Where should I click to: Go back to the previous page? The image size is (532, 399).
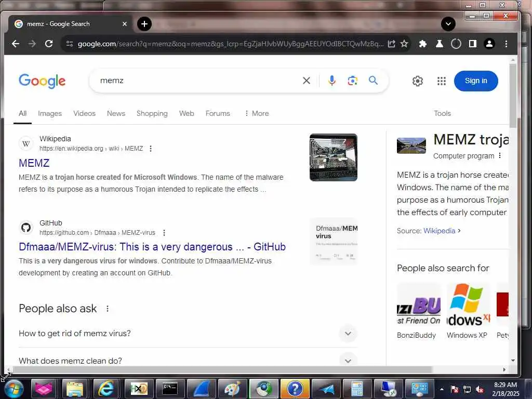coord(15,44)
